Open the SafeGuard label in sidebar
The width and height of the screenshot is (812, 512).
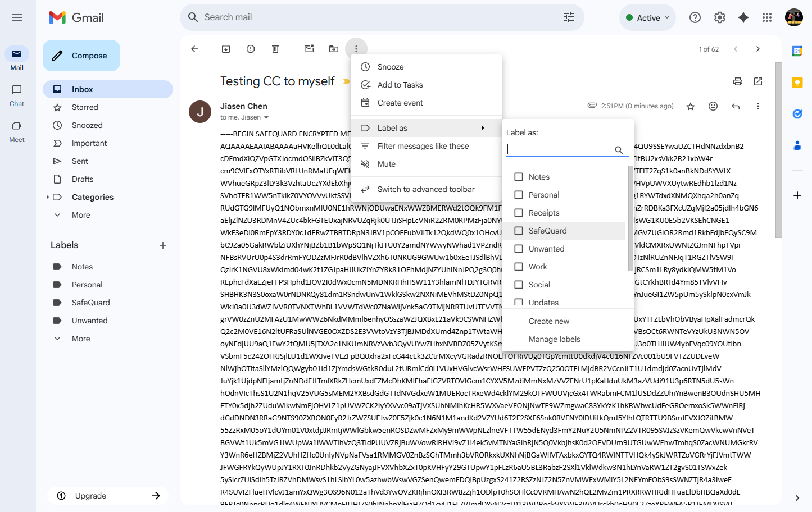click(x=108, y=303)
